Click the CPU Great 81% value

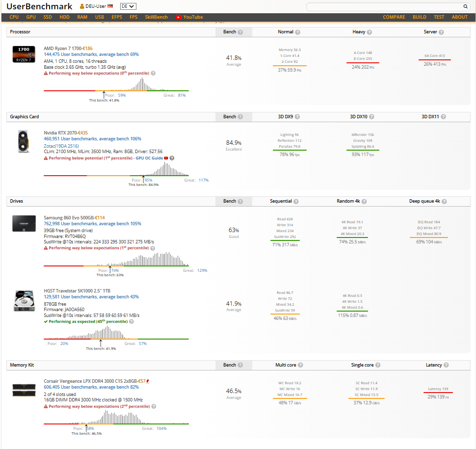click(x=182, y=95)
